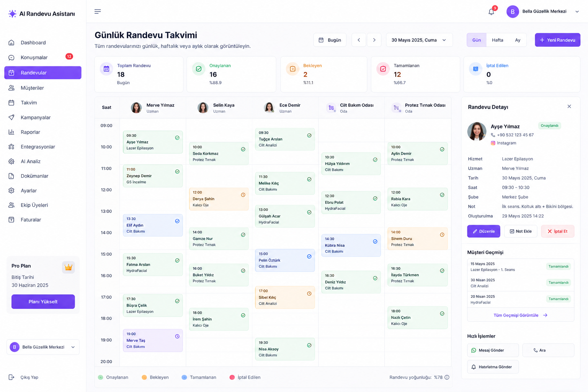Click the Çıkış Yap logout icon
The height and width of the screenshot is (392, 588).
pyautogui.click(x=11, y=377)
